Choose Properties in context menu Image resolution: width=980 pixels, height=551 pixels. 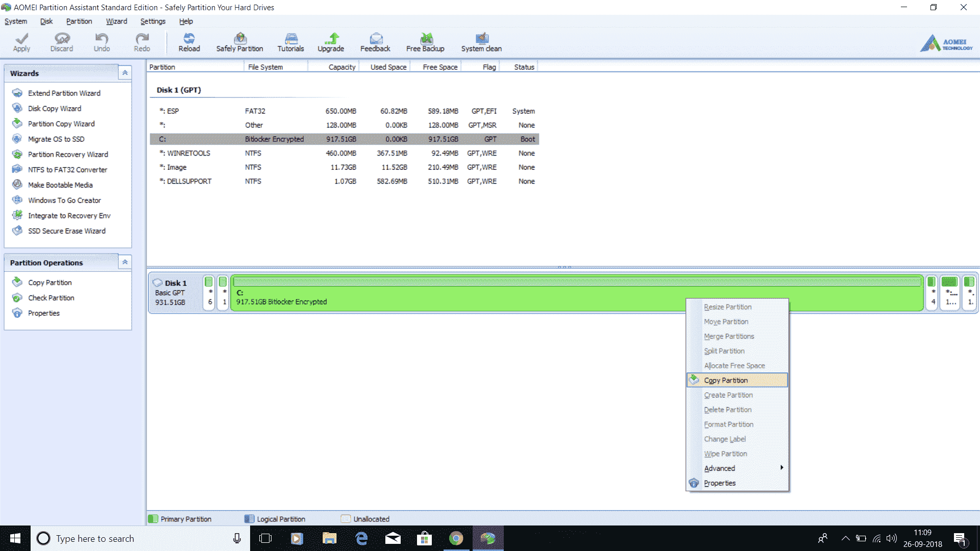[737, 483]
